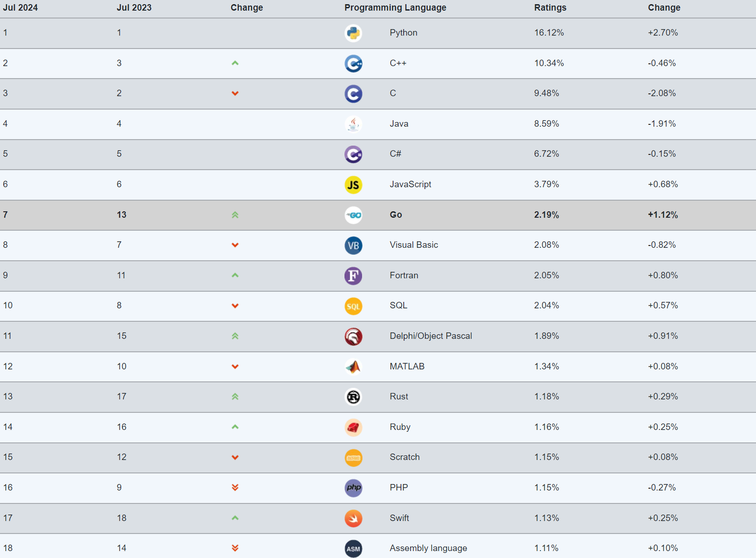This screenshot has height=558, width=756.
Task: Click the Ratings column header
Action: point(550,7)
